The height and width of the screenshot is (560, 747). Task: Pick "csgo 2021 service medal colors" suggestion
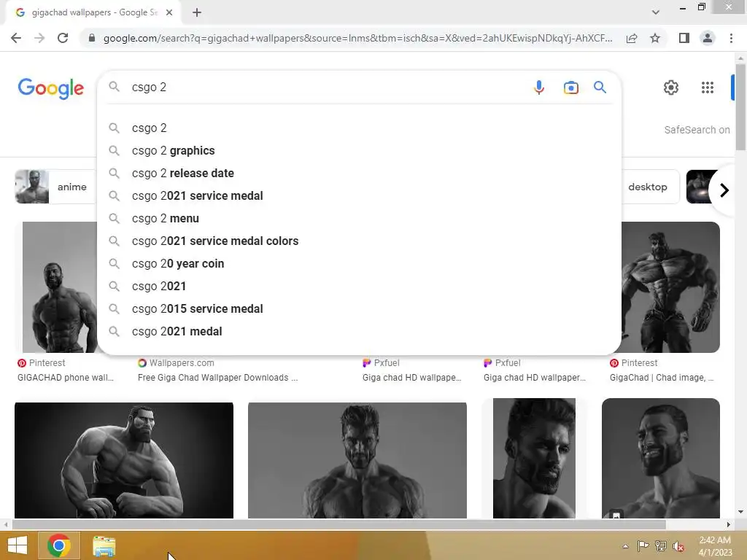coord(359,241)
